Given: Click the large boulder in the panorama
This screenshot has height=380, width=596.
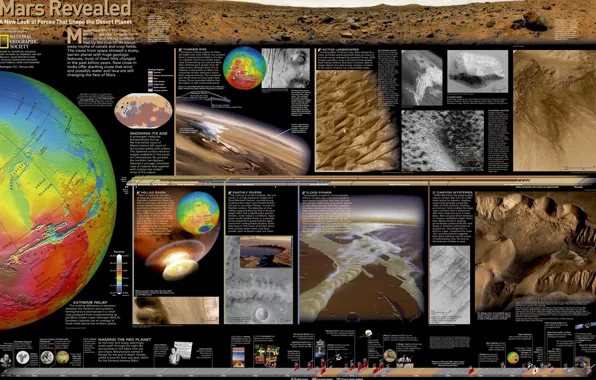Looking at the screenshot, I should coord(534,21).
